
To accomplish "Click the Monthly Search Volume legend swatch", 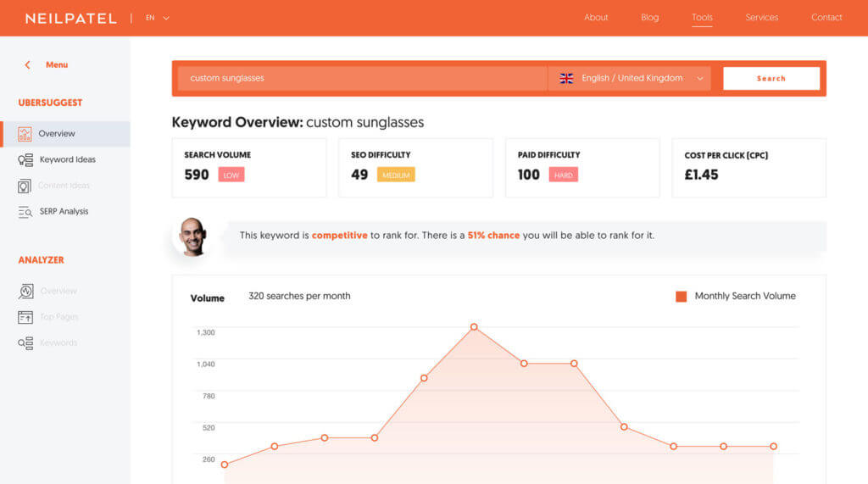I will [x=681, y=297].
